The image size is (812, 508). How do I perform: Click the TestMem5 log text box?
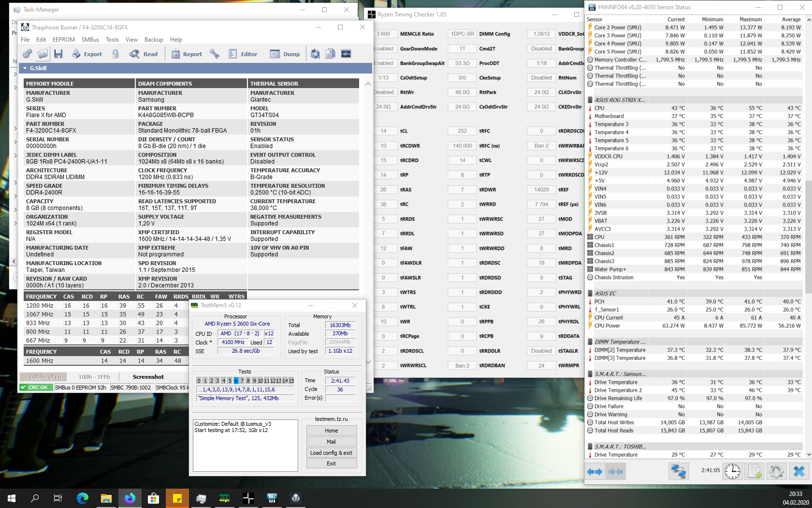pos(246,446)
